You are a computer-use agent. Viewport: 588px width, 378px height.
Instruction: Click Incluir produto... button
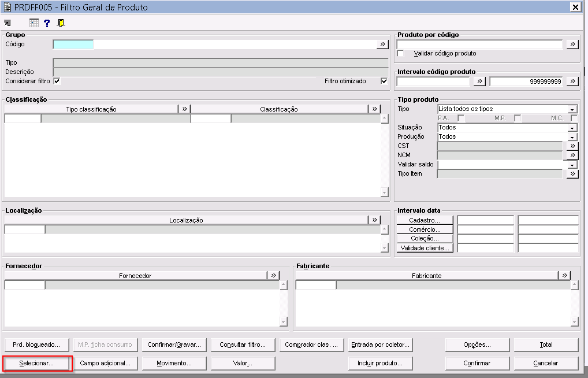click(x=380, y=364)
